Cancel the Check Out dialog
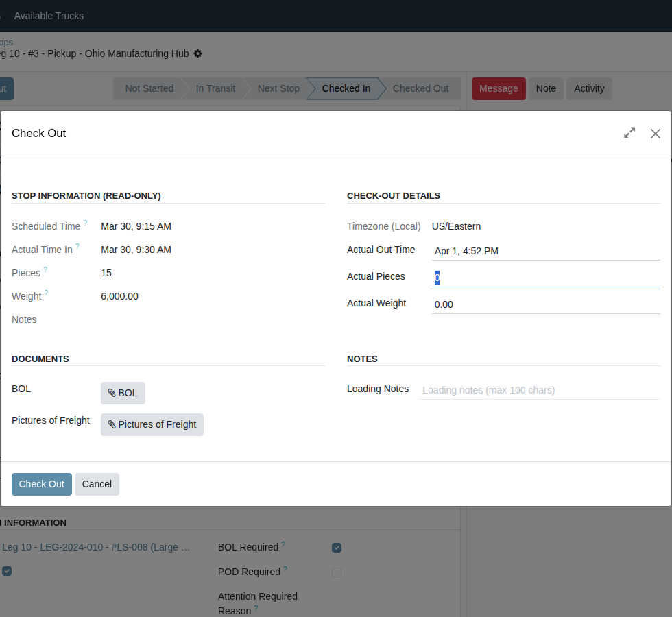The height and width of the screenshot is (617, 672). [x=97, y=484]
